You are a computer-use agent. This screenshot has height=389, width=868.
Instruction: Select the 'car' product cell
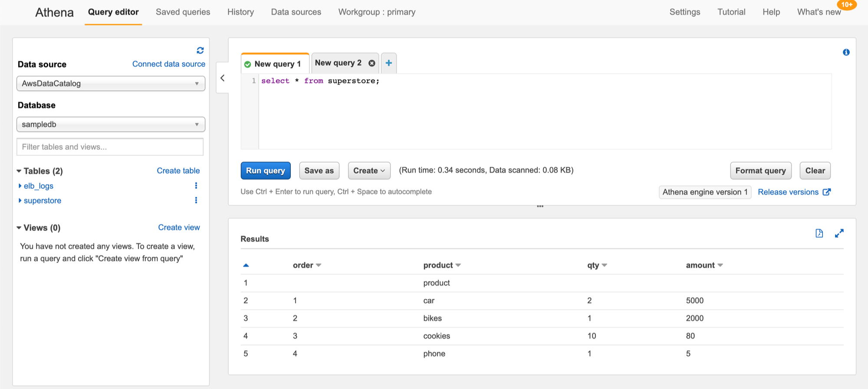coord(429,300)
